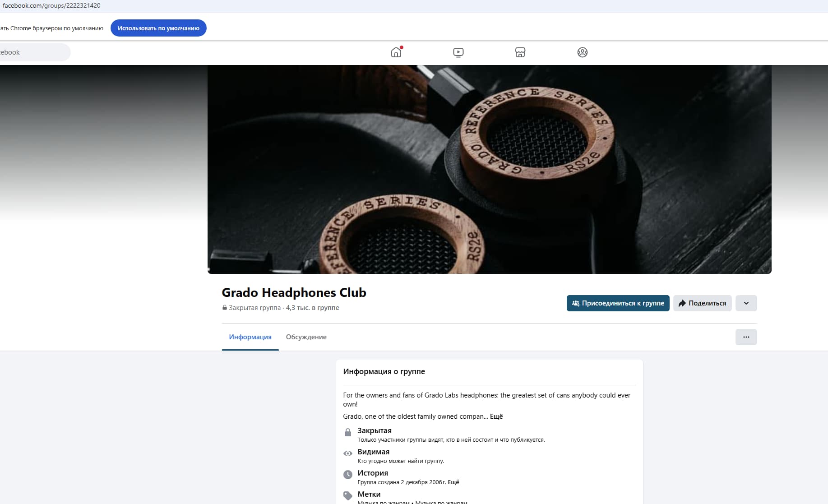Click the clock icon beside История
This screenshot has width=828, height=504.
tap(348, 475)
